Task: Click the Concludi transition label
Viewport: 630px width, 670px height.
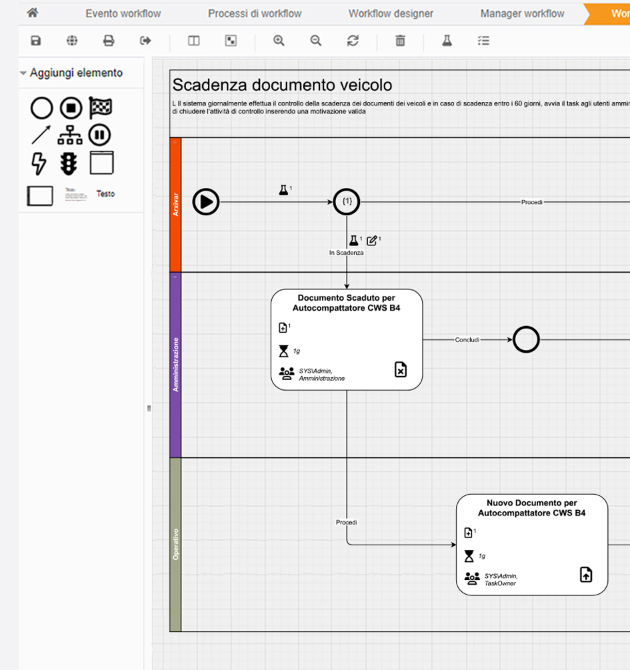Action: pos(467,340)
